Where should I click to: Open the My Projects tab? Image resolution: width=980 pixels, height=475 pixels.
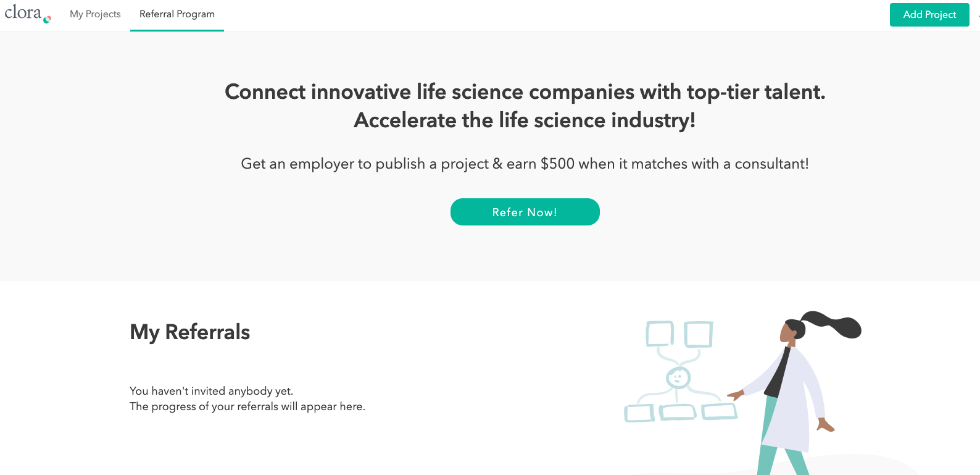coord(95,14)
